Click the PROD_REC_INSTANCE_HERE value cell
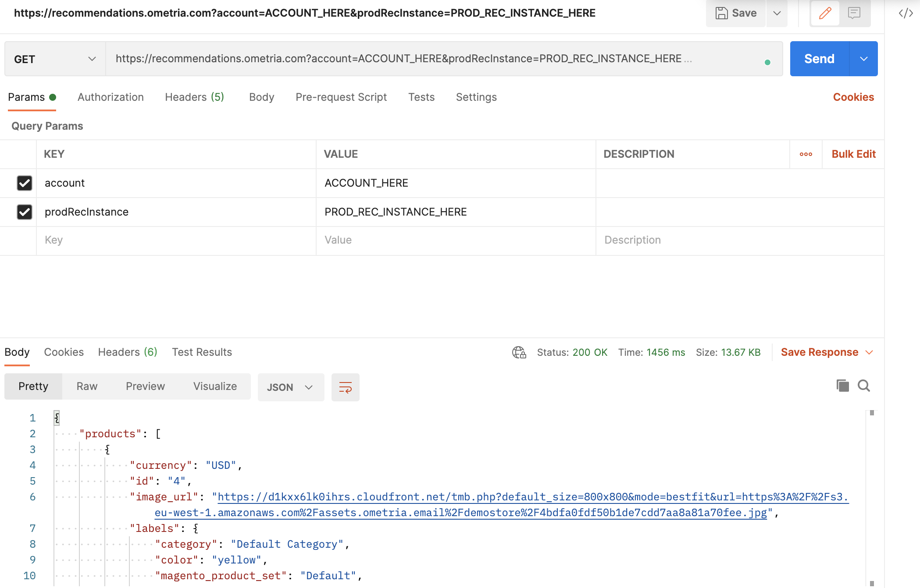This screenshot has width=920, height=588. point(456,212)
